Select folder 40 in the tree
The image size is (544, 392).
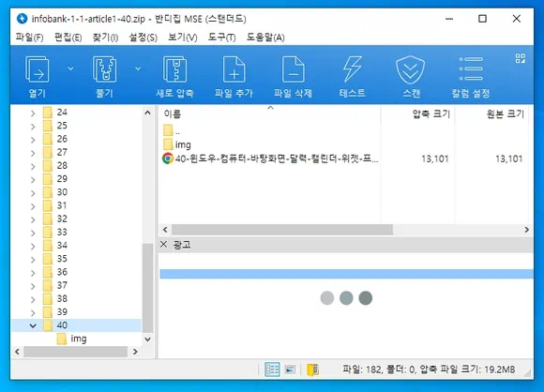[62, 325]
